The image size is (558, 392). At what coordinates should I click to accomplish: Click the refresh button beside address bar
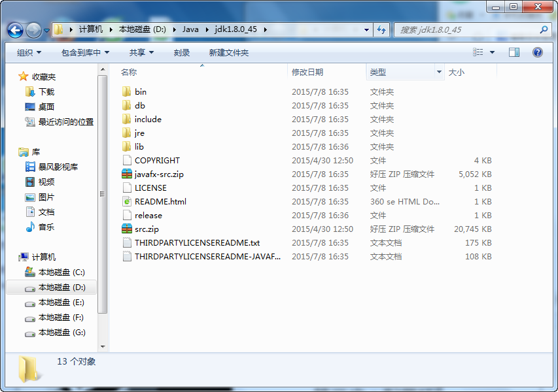pyautogui.click(x=381, y=30)
